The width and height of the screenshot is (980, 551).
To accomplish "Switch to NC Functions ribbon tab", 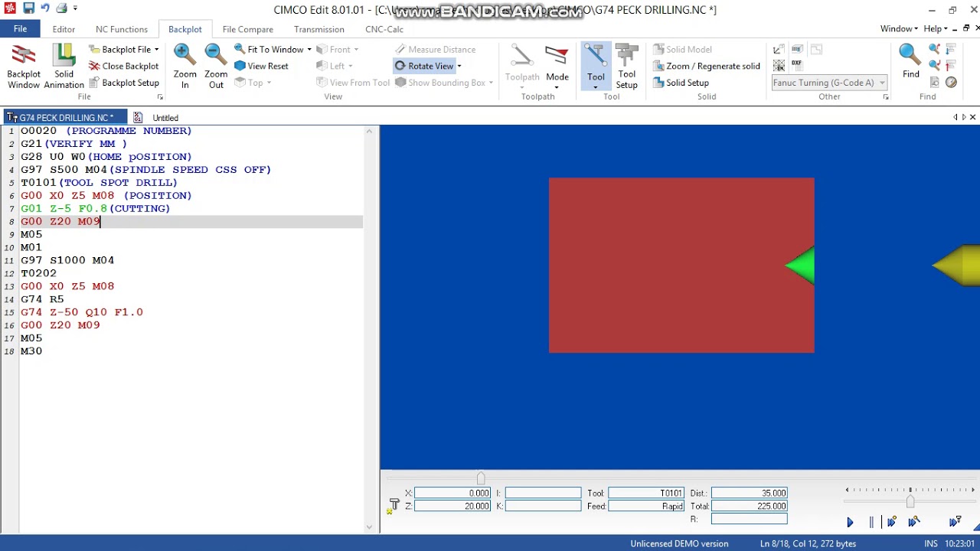I will pyautogui.click(x=122, y=29).
